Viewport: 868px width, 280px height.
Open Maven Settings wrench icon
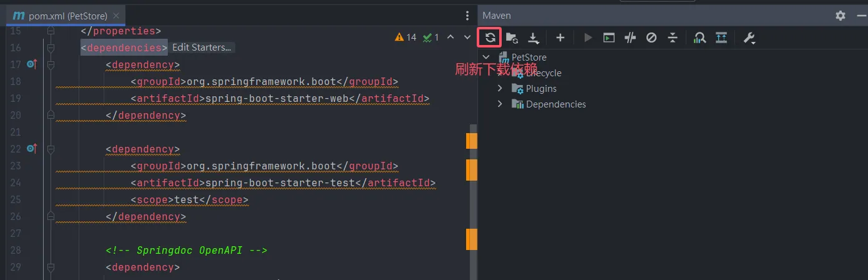click(x=749, y=37)
